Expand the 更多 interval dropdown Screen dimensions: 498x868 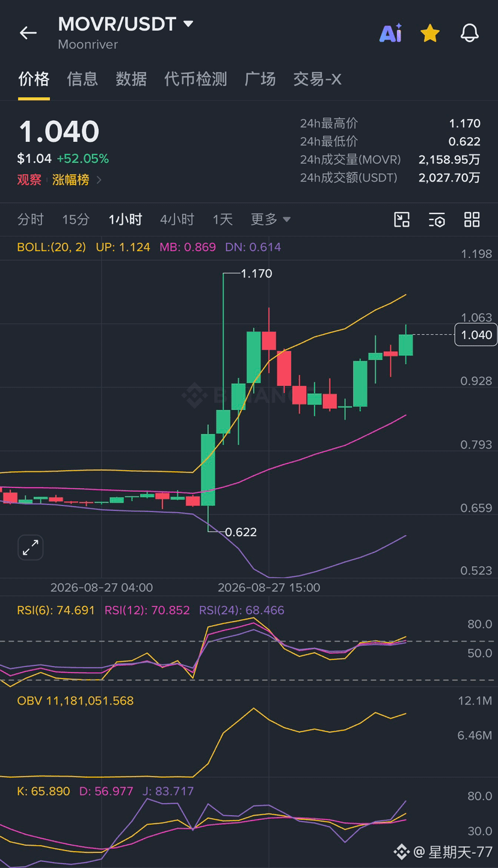(x=271, y=219)
